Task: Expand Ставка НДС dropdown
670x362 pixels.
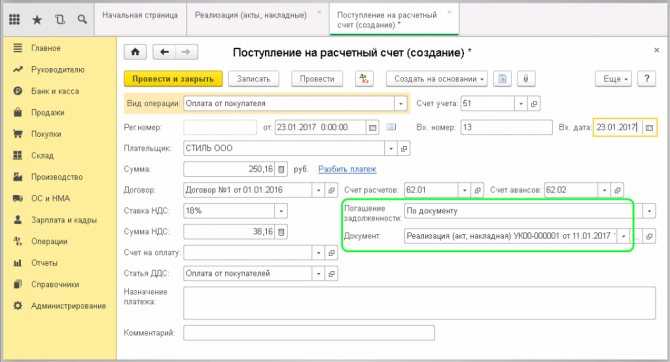Action: [281, 211]
